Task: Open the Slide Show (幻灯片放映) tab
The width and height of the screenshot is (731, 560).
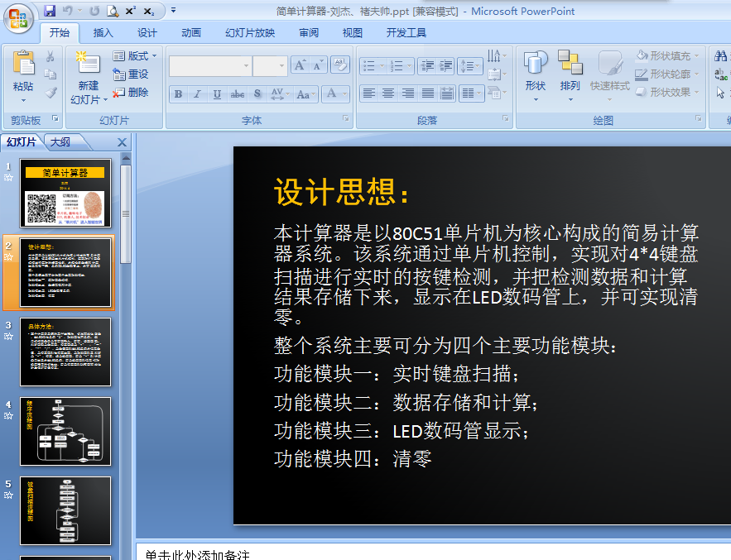Action: coord(250,32)
